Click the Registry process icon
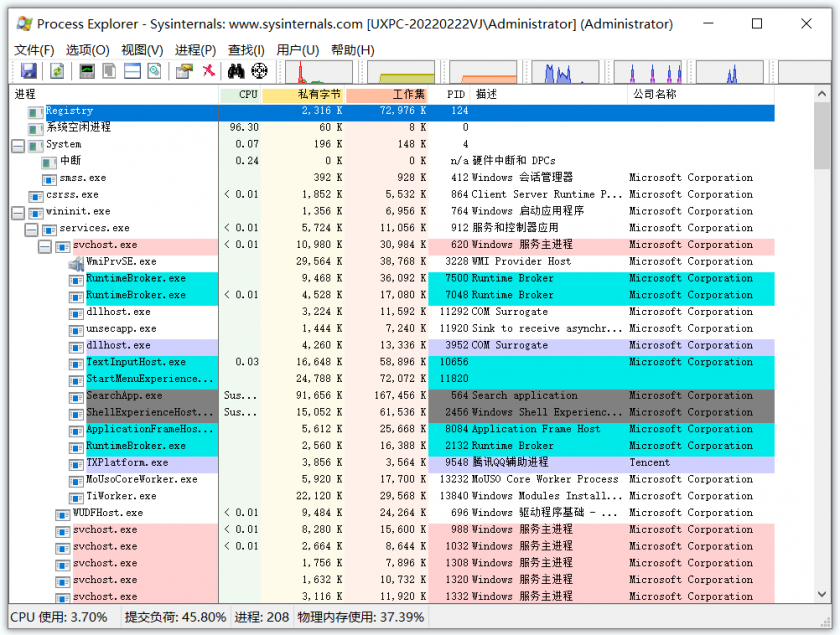The width and height of the screenshot is (840, 635). pos(35,111)
